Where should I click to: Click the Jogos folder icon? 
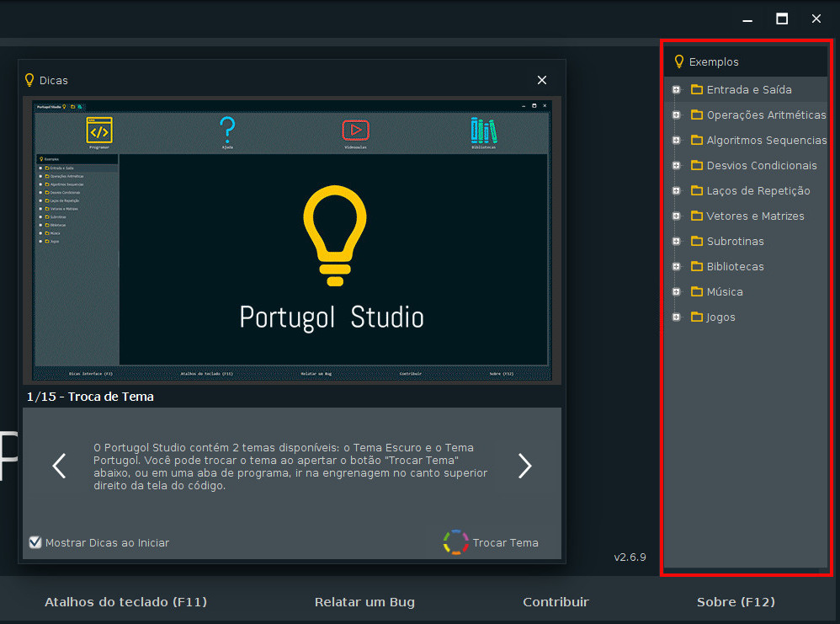pyautogui.click(x=696, y=317)
